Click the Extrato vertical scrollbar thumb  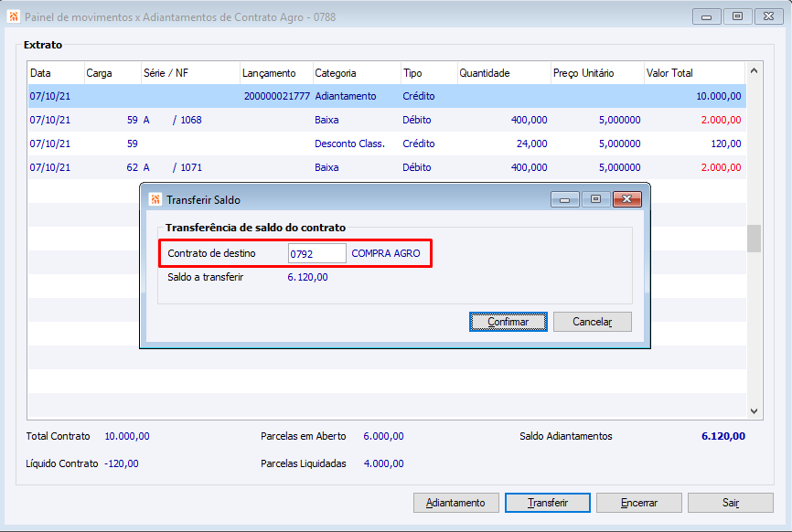(x=754, y=239)
